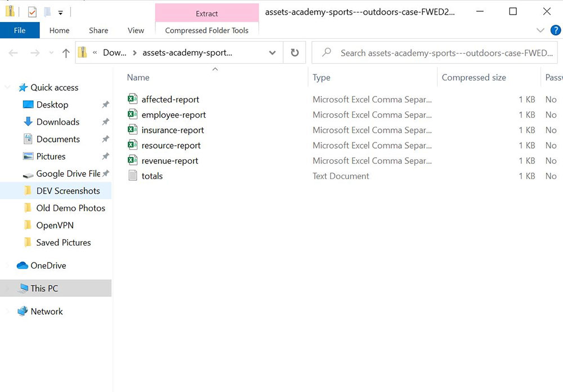Sort files by the Name column header
Screen dimensions: 563x392
click(x=138, y=78)
